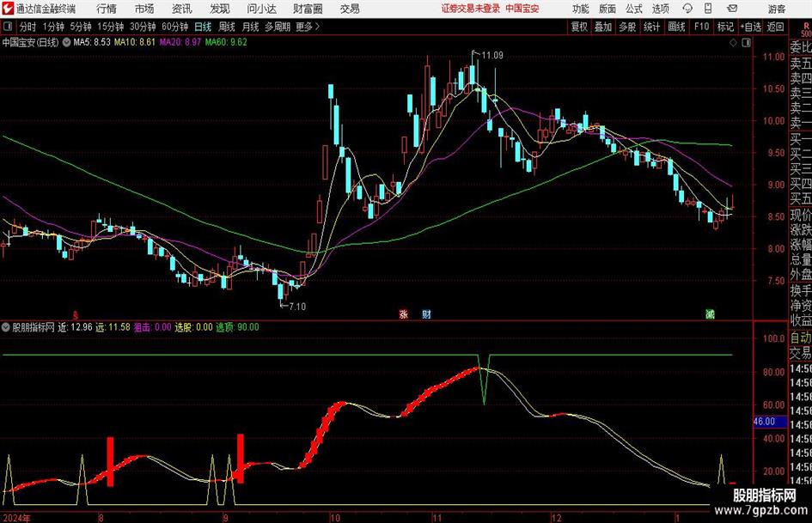Click the 中国宝安 stock name in title bar
This screenshot has width=812, height=523.
[522, 9]
